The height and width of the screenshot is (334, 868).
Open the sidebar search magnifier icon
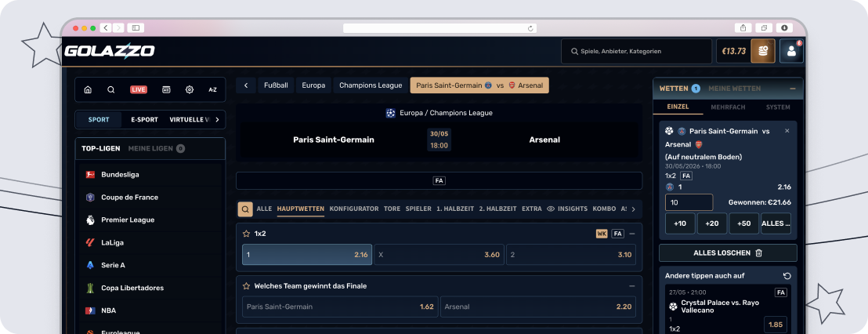click(x=110, y=89)
